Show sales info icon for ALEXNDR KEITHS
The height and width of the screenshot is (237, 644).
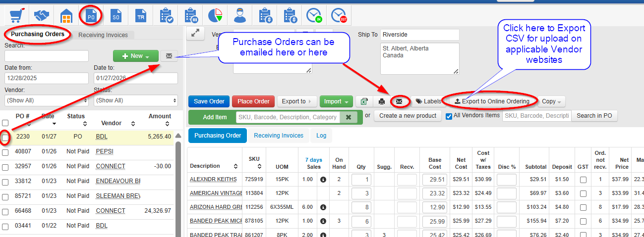[323, 179]
